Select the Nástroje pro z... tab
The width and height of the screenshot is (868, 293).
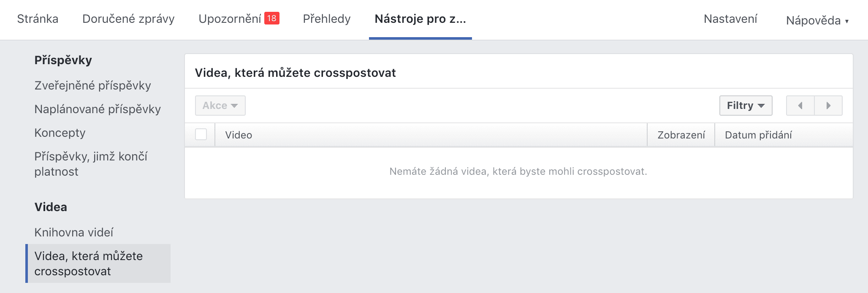[420, 19]
